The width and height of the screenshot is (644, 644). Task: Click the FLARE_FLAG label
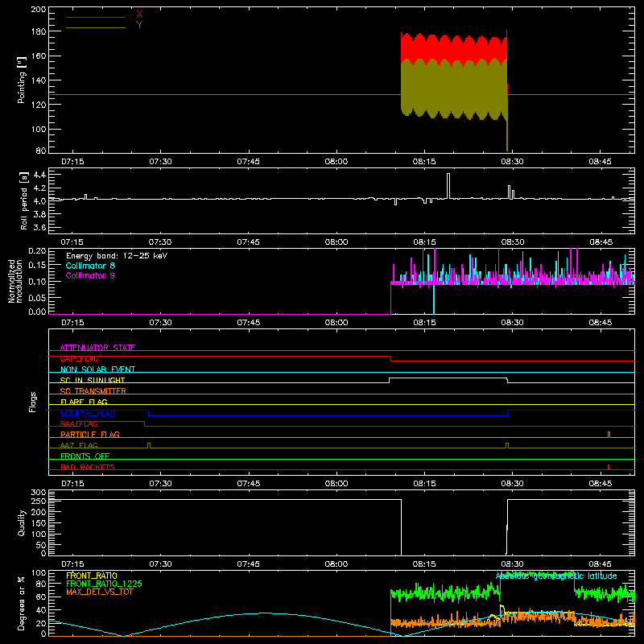tap(84, 402)
